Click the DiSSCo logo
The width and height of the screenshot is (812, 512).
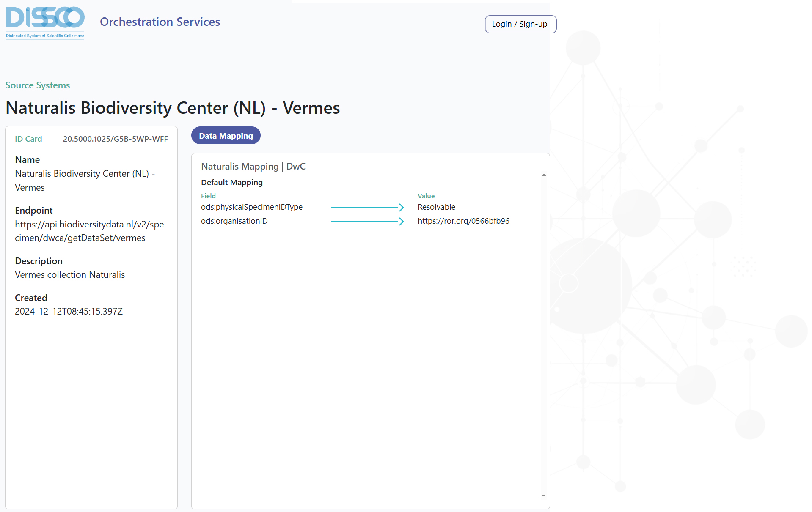click(45, 22)
